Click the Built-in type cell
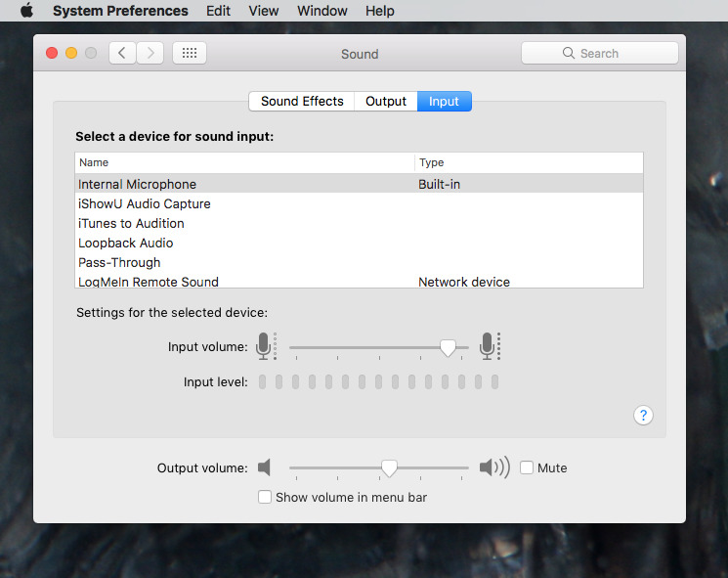 pos(439,184)
